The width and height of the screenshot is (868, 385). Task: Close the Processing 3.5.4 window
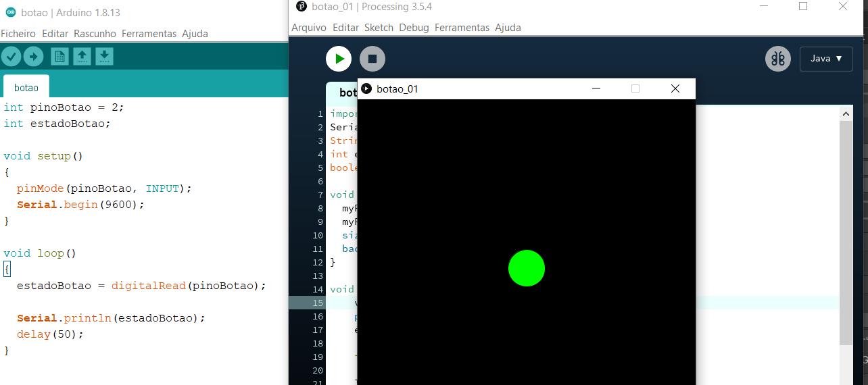[842, 7]
